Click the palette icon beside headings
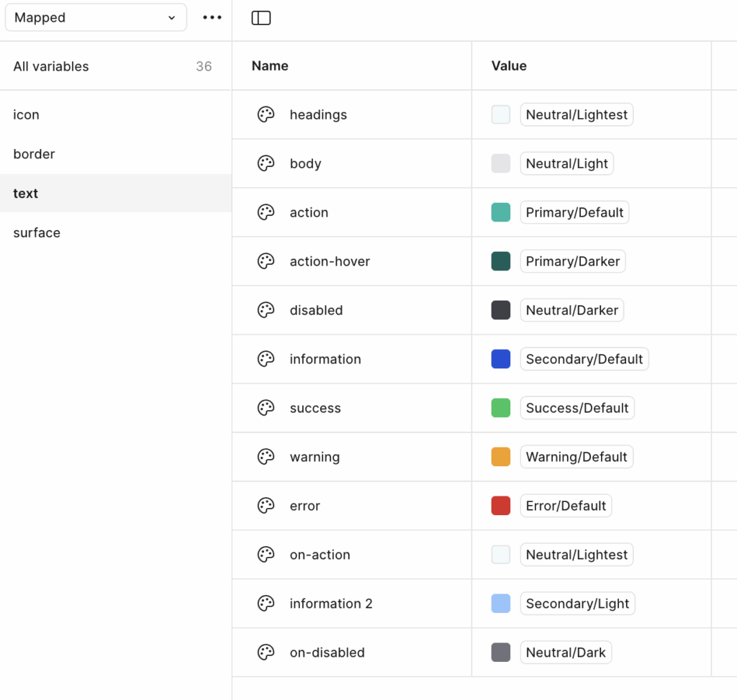 [x=266, y=114]
